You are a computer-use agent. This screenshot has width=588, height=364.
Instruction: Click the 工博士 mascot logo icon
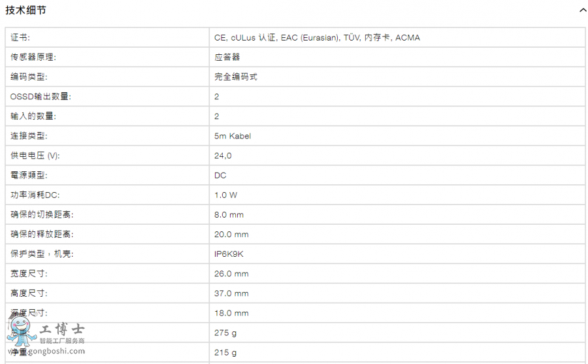(x=22, y=331)
